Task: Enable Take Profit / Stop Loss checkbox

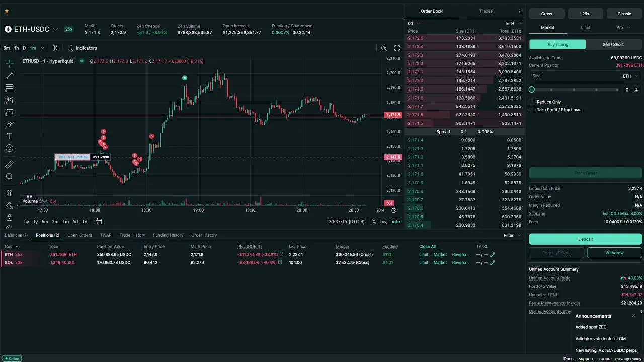Action: pos(531,110)
